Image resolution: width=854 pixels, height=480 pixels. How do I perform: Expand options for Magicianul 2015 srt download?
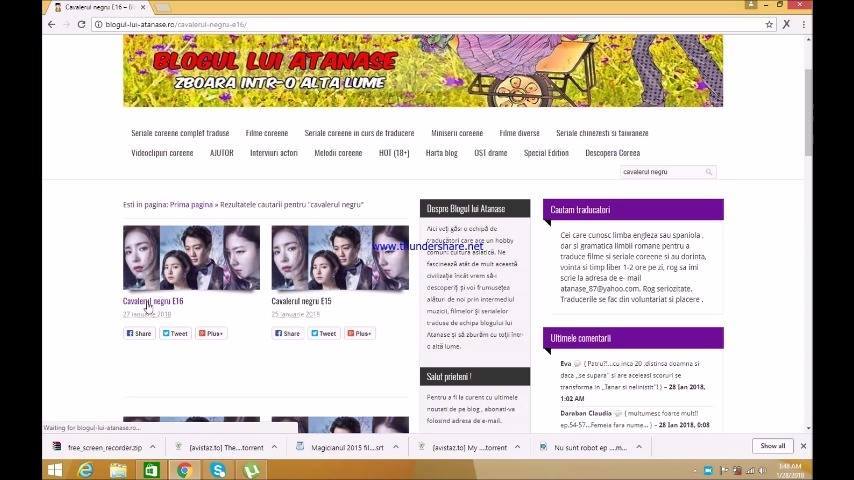point(396,447)
